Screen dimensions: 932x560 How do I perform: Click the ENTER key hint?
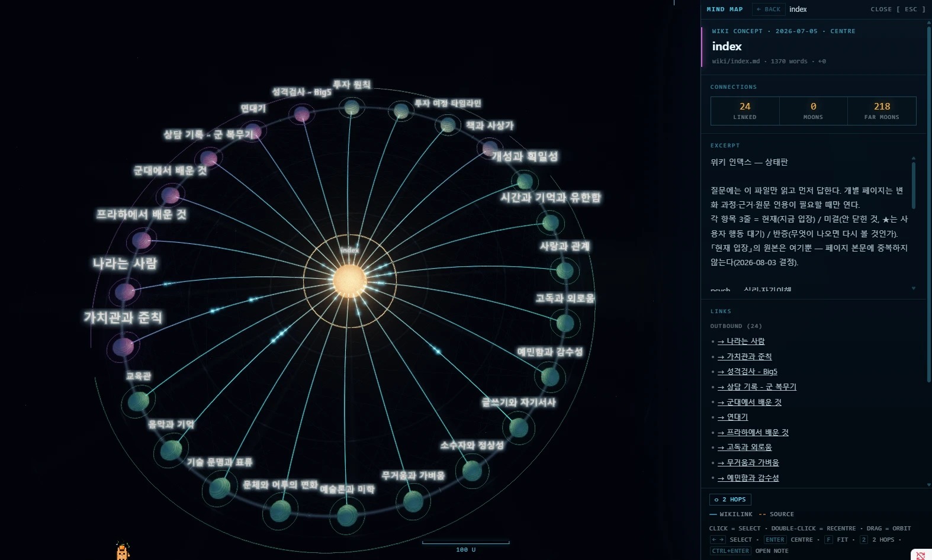coord(774,540)
